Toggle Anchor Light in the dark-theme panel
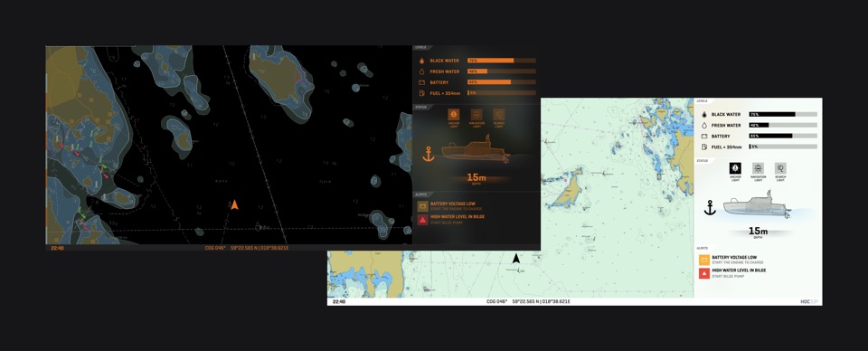868x351 pixels. 454,115
